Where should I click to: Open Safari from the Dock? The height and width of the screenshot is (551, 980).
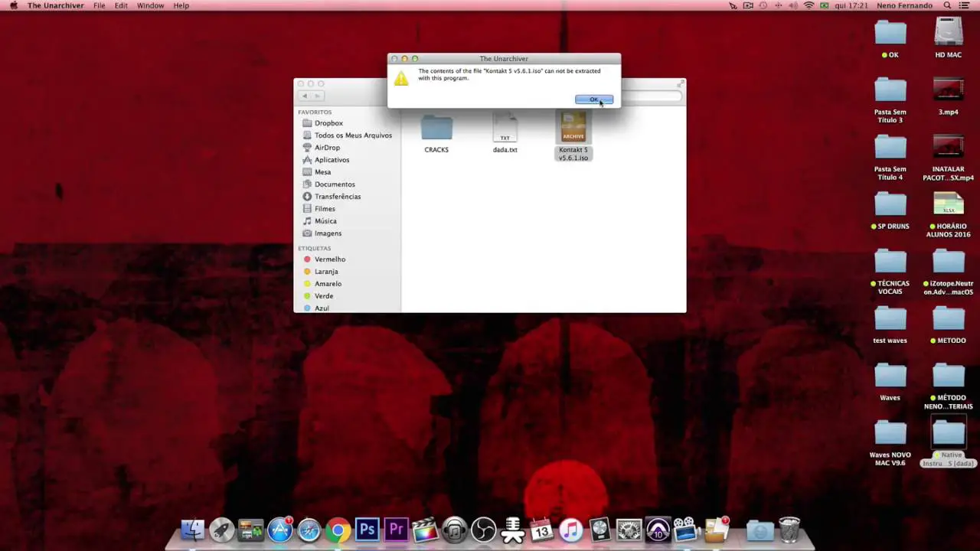309,530
